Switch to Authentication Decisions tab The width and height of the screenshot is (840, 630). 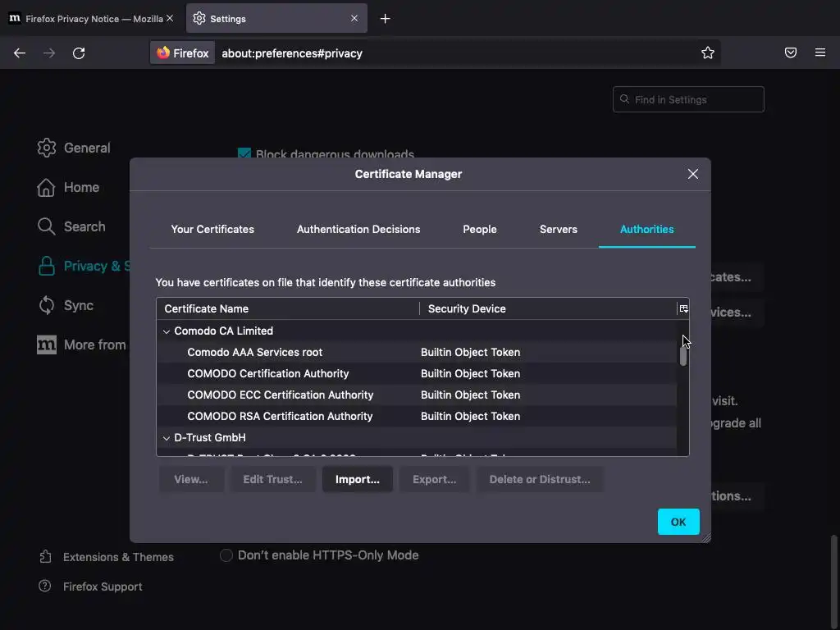tap(358, 230)
